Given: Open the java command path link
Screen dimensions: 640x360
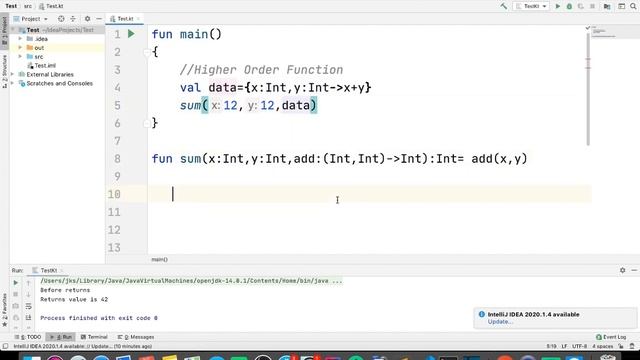Looking at the screenshot, I should (191, 281).
